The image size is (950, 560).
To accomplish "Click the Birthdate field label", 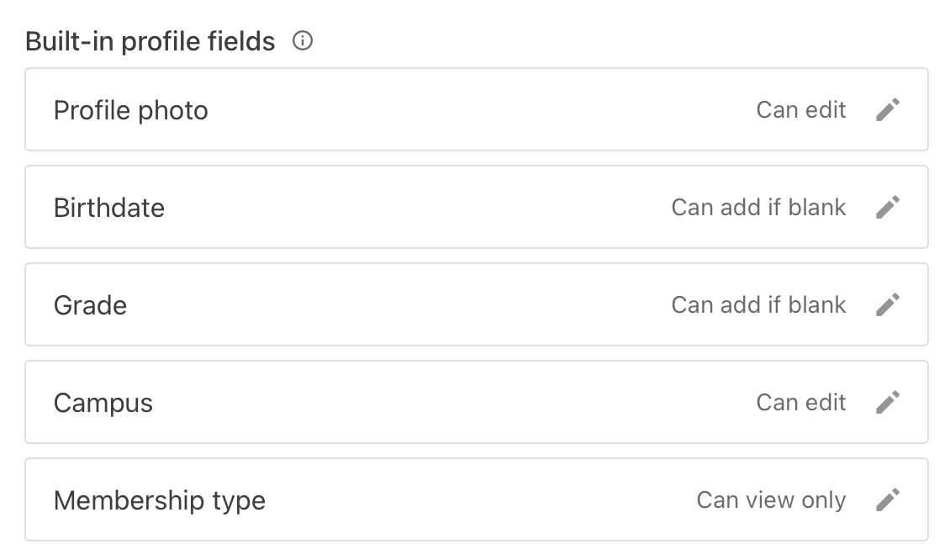I will point(109,208).
